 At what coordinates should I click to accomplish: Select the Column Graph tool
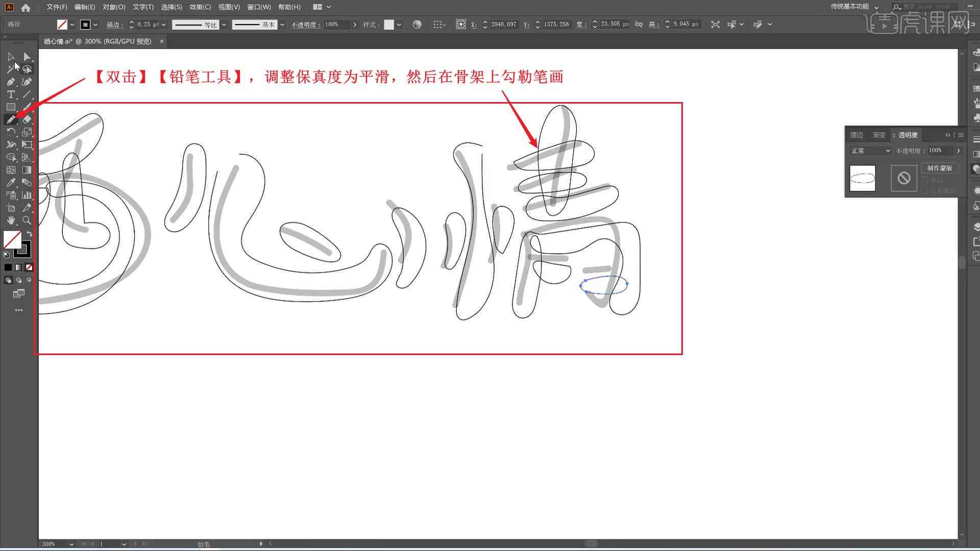tap(27, 195)
